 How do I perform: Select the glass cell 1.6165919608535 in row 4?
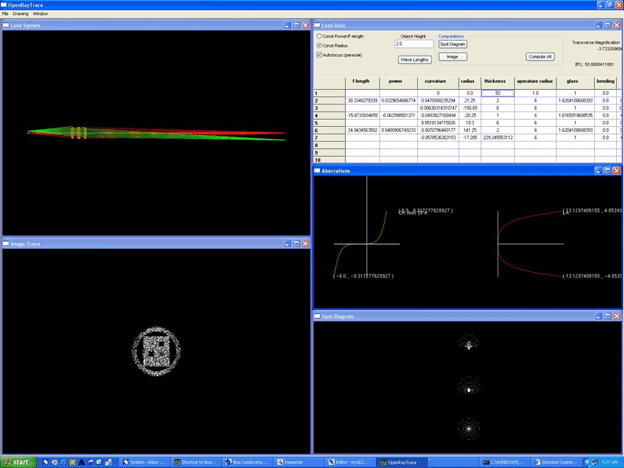[x=575, y=115]
